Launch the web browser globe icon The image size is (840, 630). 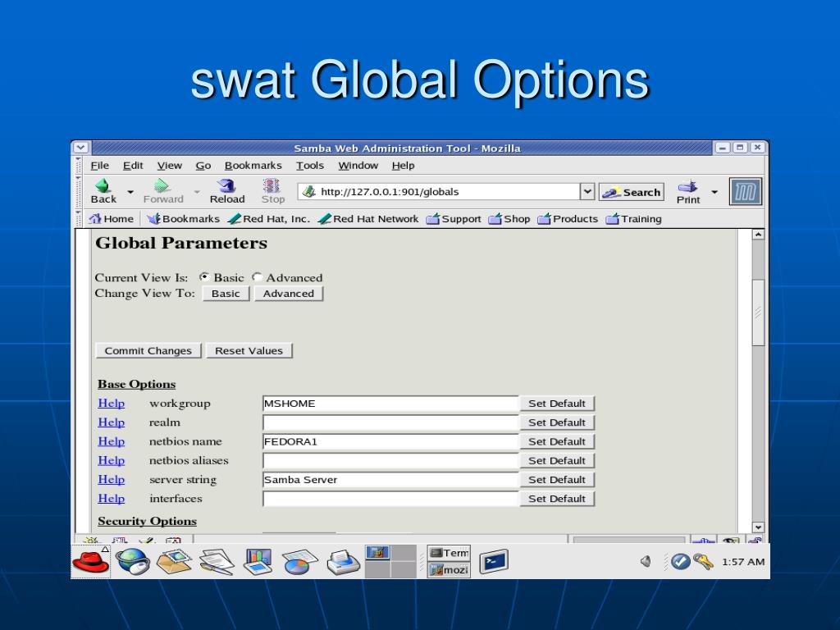click(x=132, y=561)
